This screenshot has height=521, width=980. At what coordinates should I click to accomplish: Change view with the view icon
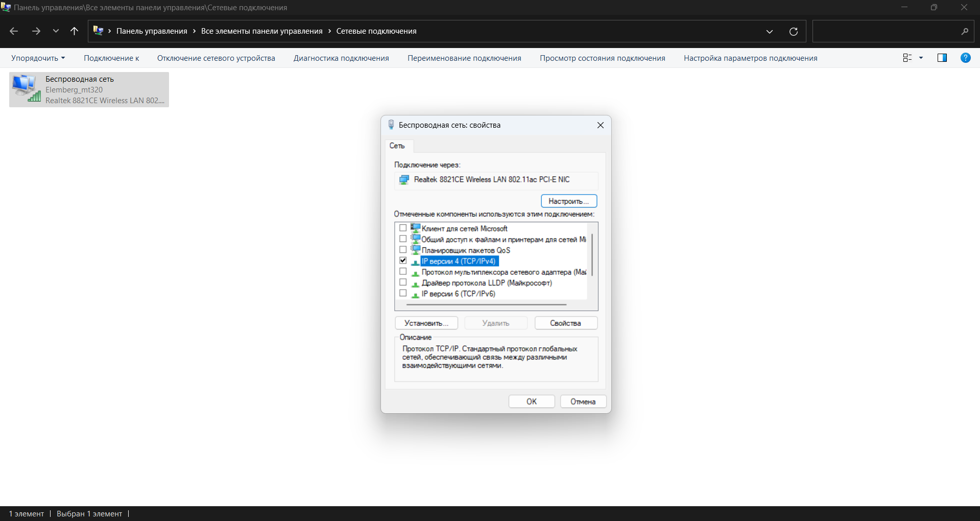click(x=907, y=58)
